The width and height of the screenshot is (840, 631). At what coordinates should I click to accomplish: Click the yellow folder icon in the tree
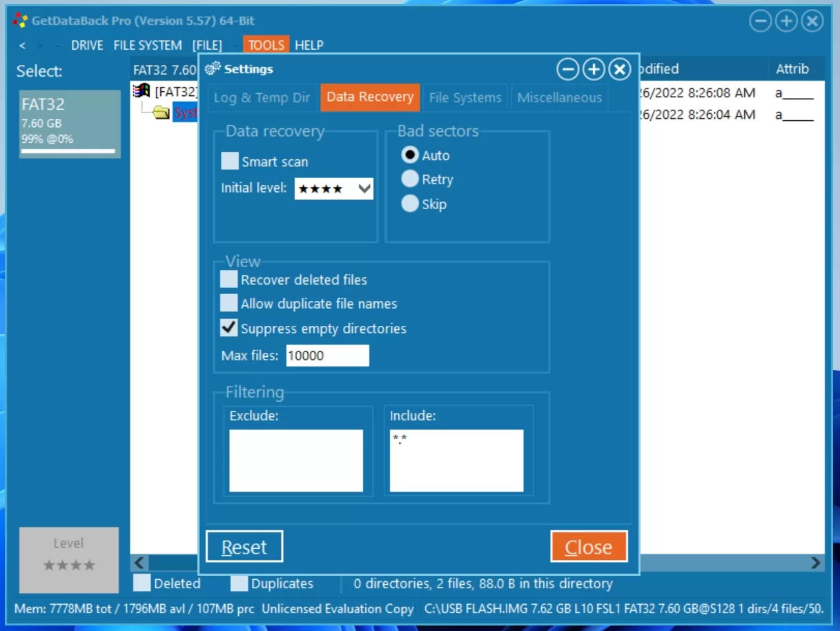pos(162,113)
